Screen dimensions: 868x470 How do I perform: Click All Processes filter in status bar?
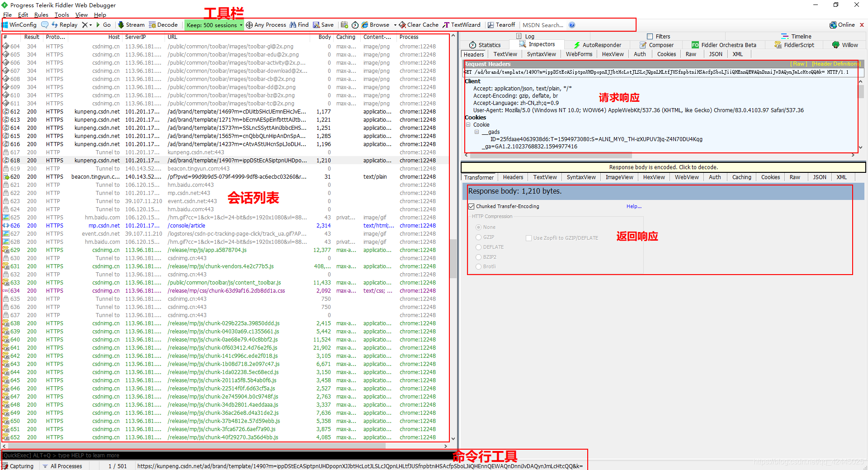tap(62, 466)
